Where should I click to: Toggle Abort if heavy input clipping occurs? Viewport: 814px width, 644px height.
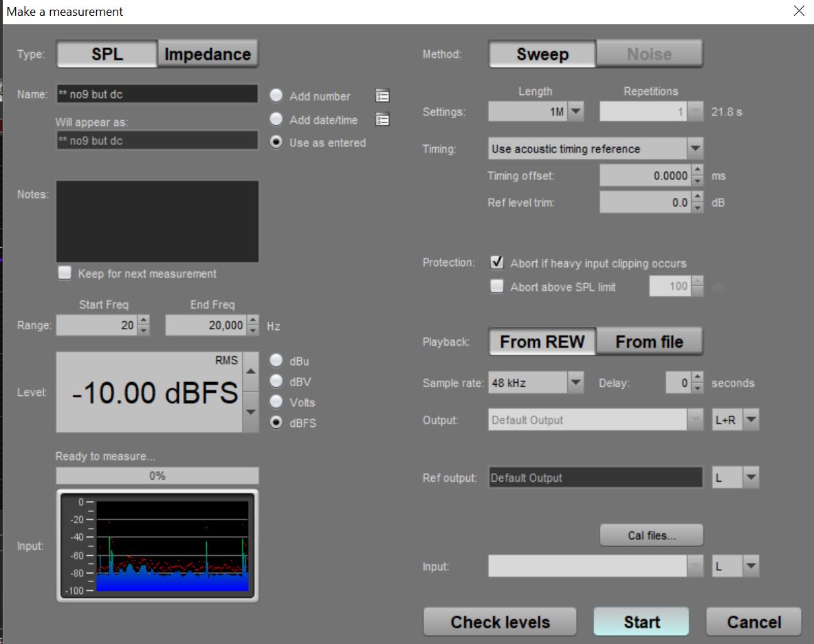[496, 263]
